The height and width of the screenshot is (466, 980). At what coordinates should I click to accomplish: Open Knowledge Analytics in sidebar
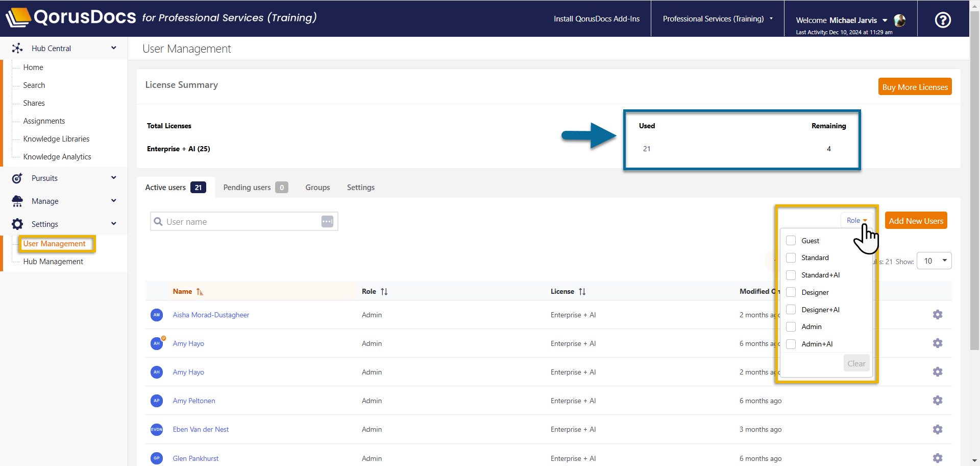(x=57, y=157)
